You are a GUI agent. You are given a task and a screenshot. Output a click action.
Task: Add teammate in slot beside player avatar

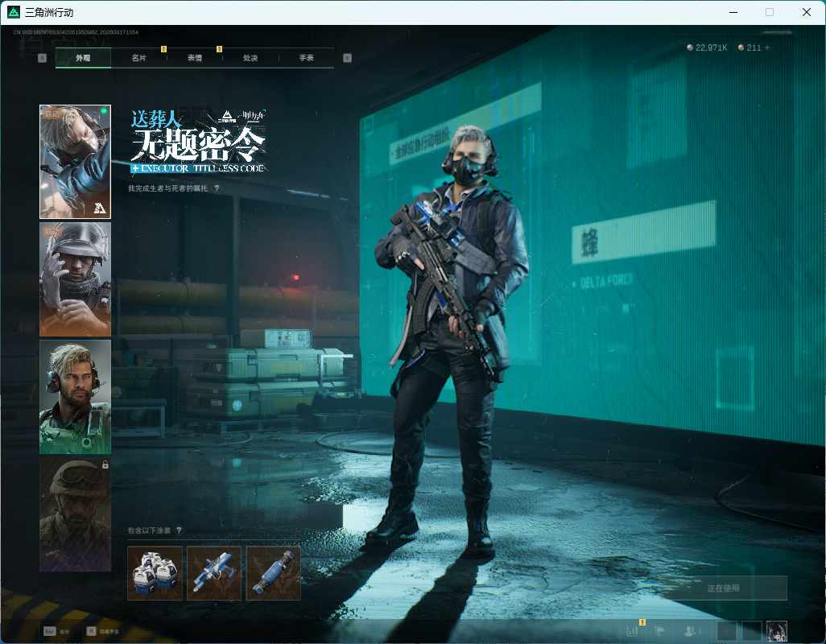click(x=752, y=631)
